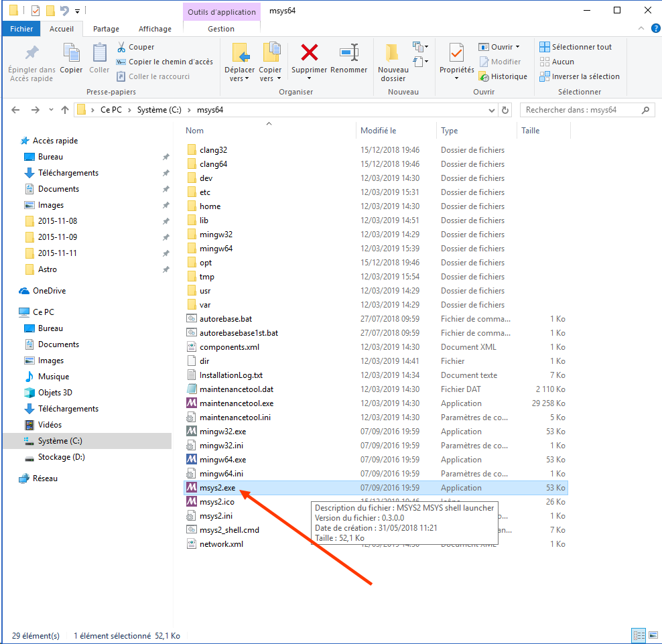Open the Fichier menu

coord(21,29)
